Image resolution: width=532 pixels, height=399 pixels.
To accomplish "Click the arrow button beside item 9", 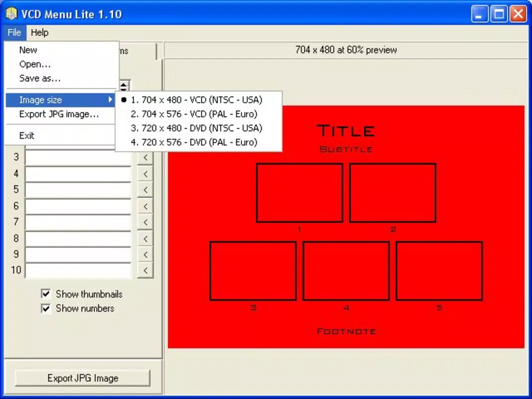I will pyautogui.click(x=145, y=254).
